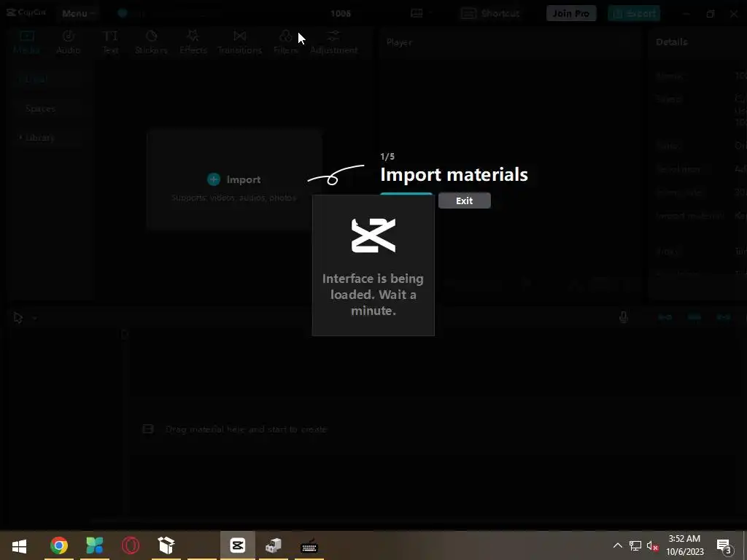Open Google Chrome from the taskbar

59,545
